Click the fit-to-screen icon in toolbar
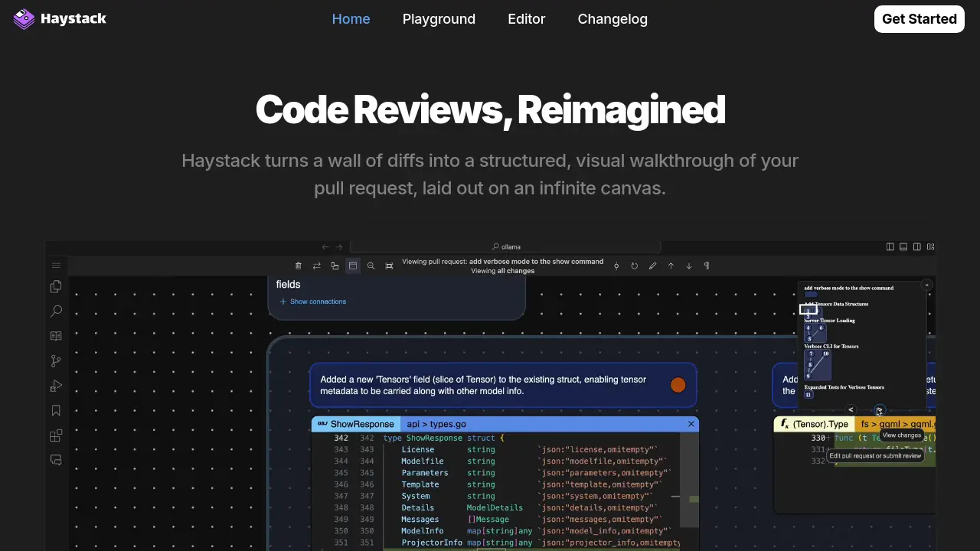Image resolution: width=980 pixels, height=551 pixels. (x=389, y=266)
